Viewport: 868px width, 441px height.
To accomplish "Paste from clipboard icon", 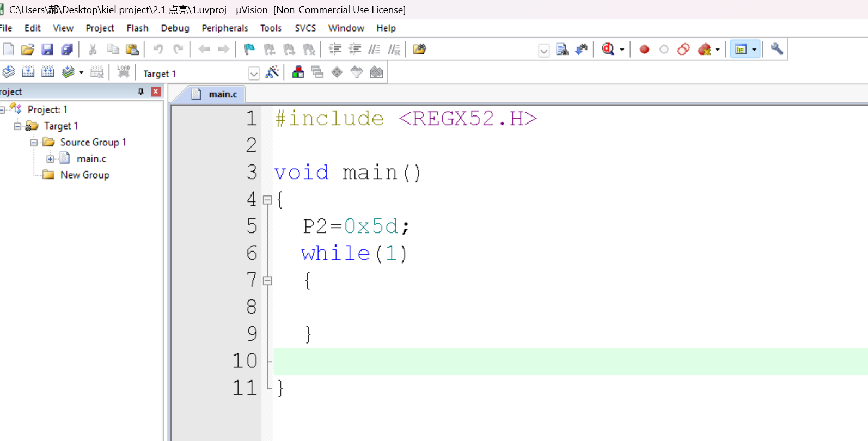I will (x=132, y=50).
